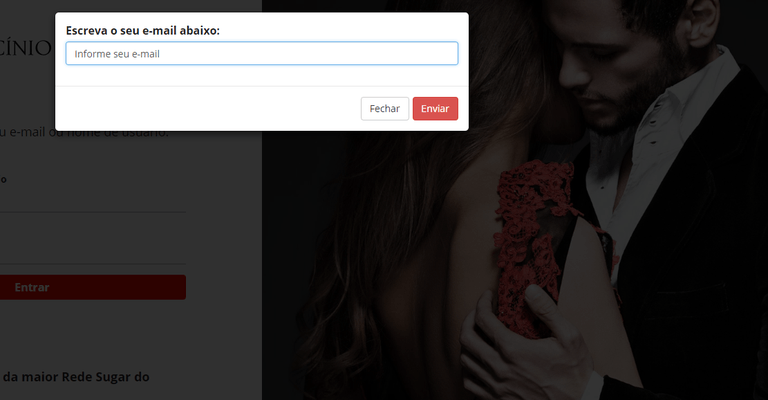Screen dimensions: 768x400
Task: Click the dimmed red Entrar button
Action: pyautogui.click(x=93, y=287)
